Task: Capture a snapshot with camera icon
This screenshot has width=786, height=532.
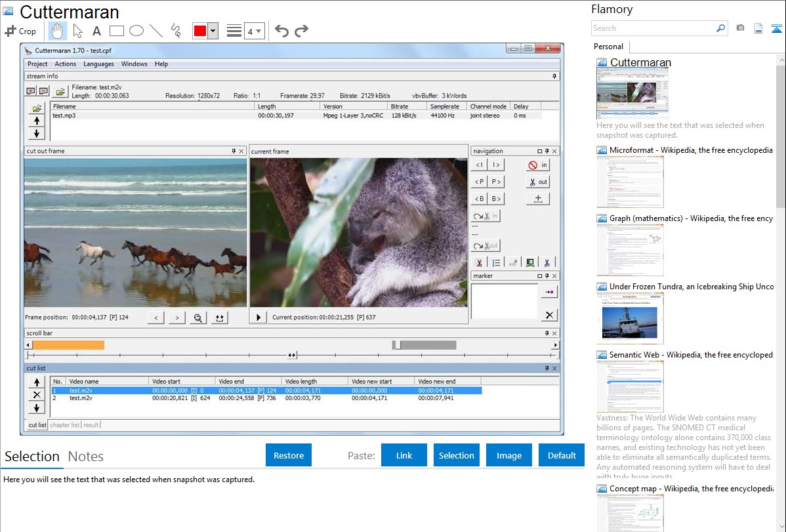Action: pyautogui.click(x=740, y=28)
